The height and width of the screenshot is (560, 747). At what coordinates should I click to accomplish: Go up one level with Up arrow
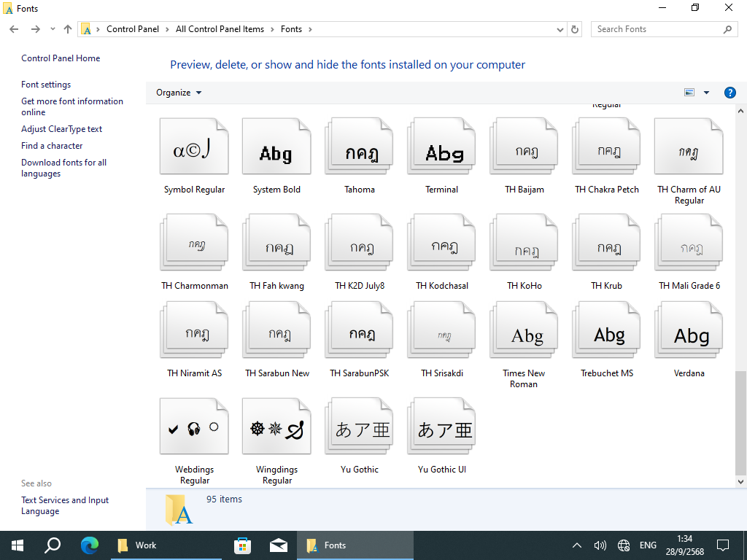[68, 29]
